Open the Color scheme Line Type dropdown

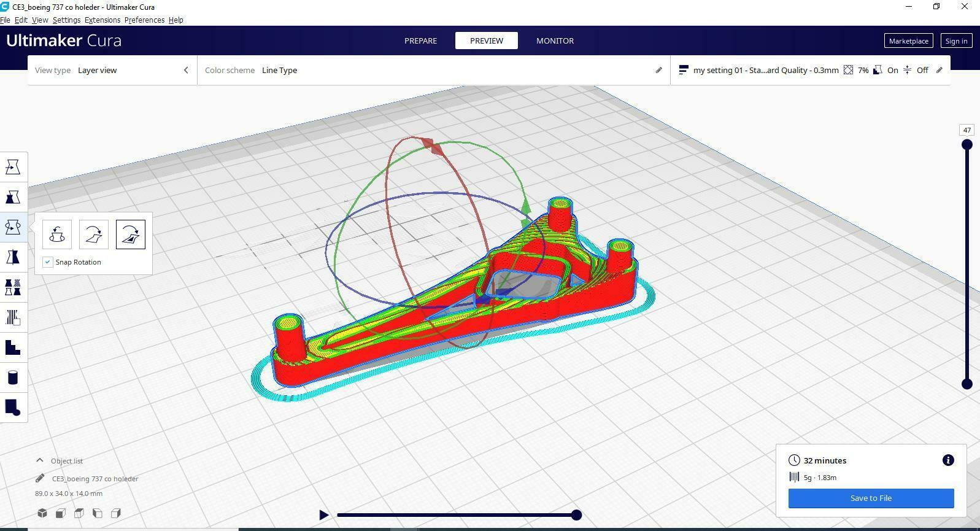tap(433, 71)
